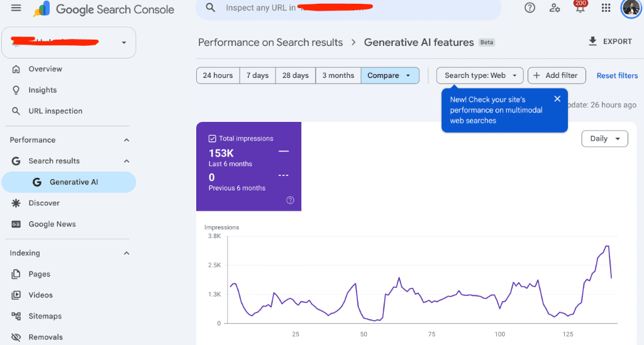Toggle the Total impressions checkbox
This screenshot has height=345, width=644.
pyautogui.click(x=213, y=139)
